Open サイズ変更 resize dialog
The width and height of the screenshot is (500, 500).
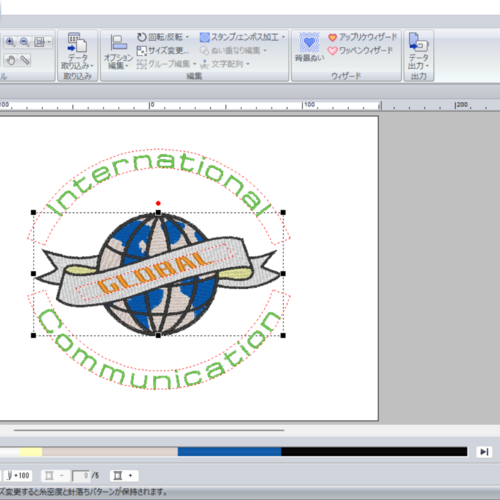click(x=163, y=51)
